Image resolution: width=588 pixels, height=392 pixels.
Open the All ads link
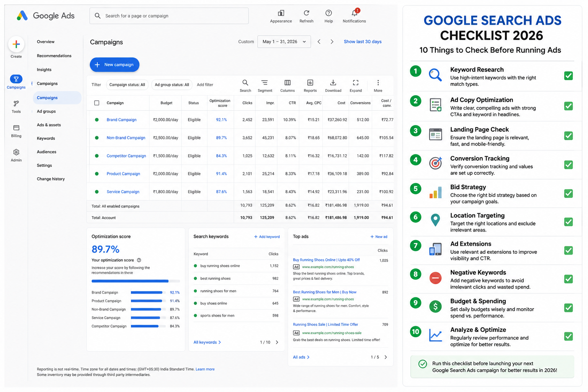click(301, 357)
